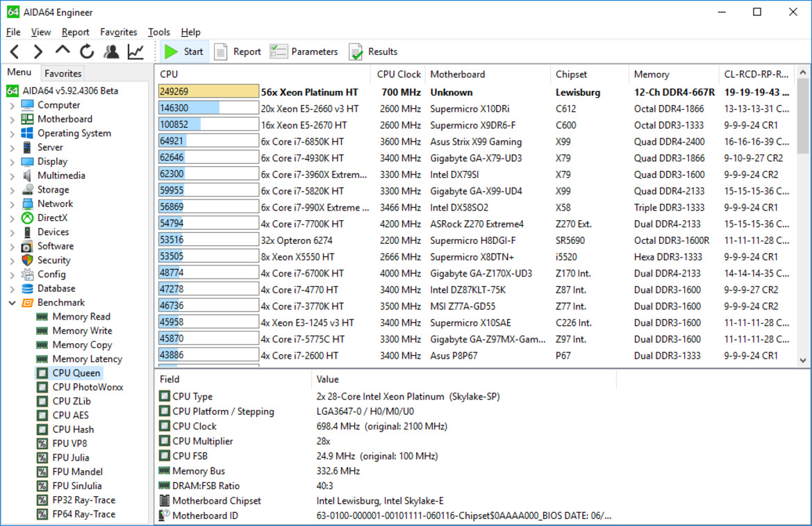The width and height of the screenshot is (812, 526).
Task: Click scroll-up arrow of results list
Action: click(x=803, y=72)
